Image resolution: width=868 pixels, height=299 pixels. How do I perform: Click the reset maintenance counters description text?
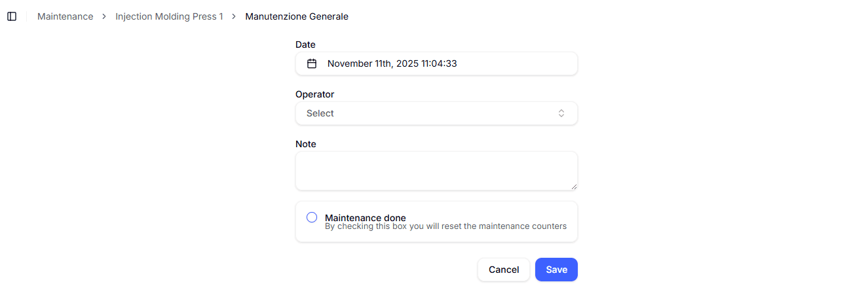[x=445, y=226]
